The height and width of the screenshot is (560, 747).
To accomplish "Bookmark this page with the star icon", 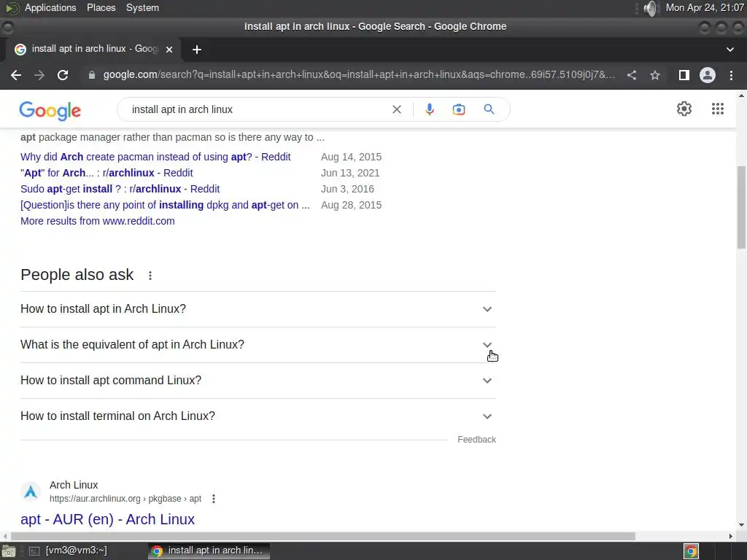I will pos(655,75).
